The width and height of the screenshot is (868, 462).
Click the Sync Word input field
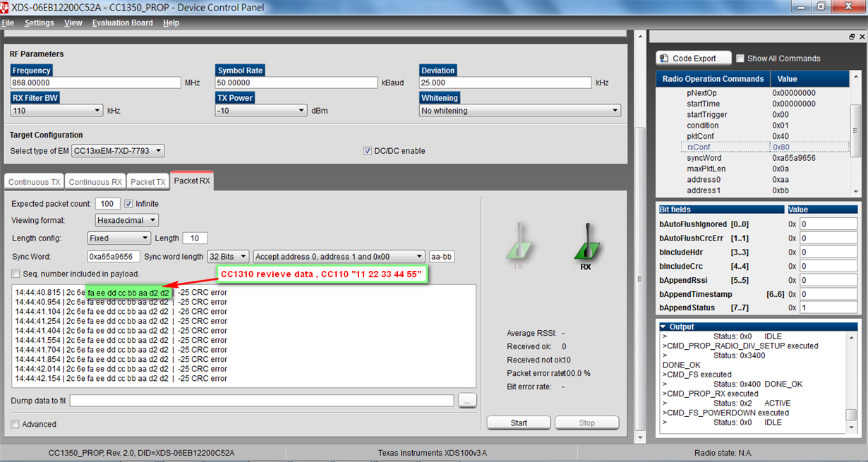114,257
